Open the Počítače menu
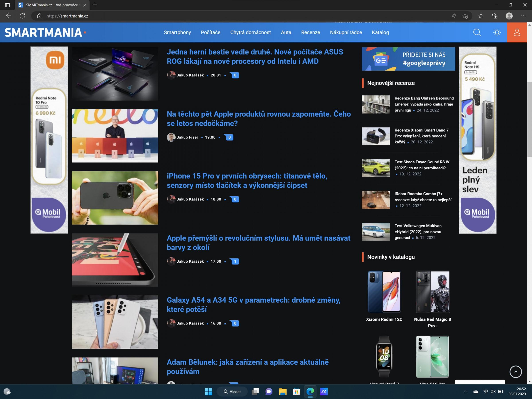 click(210, 32)
